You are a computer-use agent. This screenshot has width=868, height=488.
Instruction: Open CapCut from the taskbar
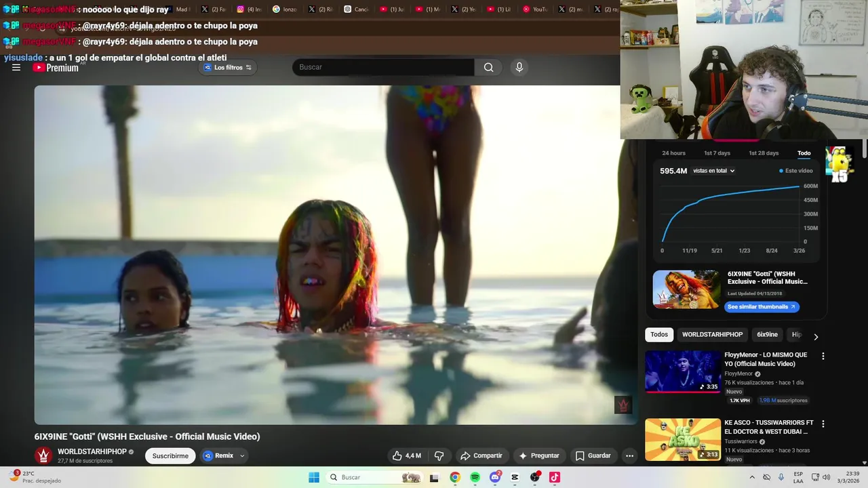click(x=515, y=477)
